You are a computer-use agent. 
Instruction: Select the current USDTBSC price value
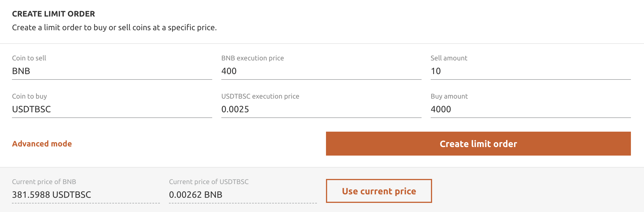tap(196, 195)
